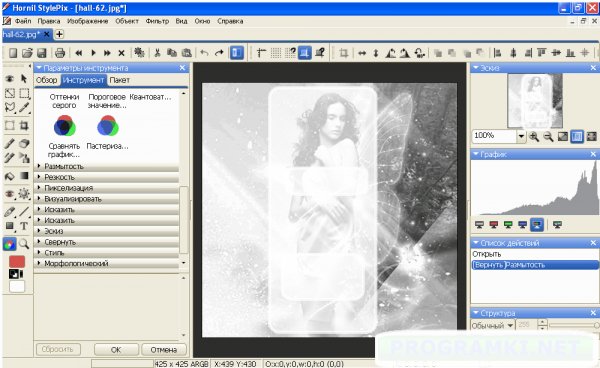Image resolution: width=600 pixels, height=368 pixels.
Task: Open the Изображение menu
Action: point(88,21)
